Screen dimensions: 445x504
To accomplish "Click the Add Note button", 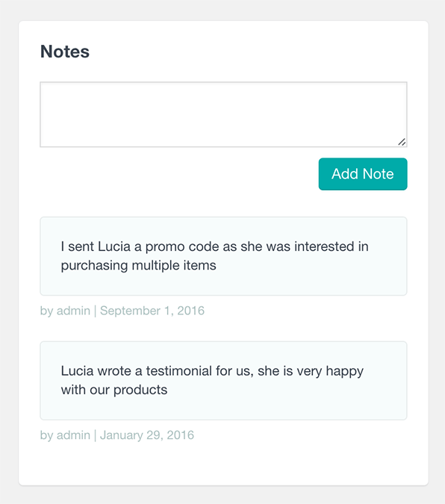I will click(363, 174).
